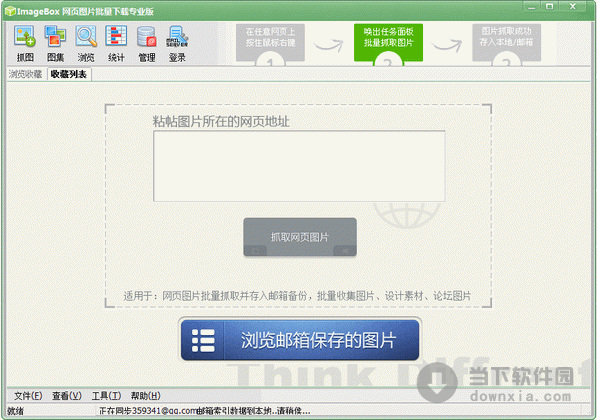Click green step 唤出任务面板批量抓取图片

point(388,43)
